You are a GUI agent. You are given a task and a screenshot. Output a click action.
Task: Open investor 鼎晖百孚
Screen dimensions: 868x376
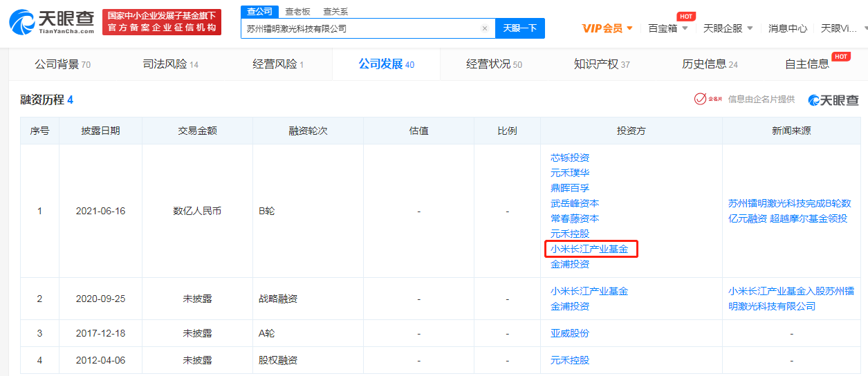[x=570, y=188]
